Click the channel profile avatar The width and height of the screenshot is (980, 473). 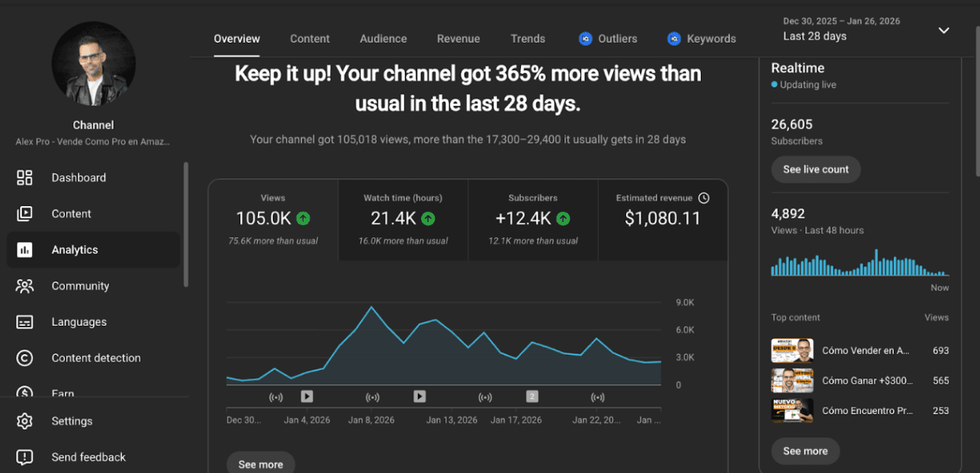pyautogui.click(x=93, y=63)
